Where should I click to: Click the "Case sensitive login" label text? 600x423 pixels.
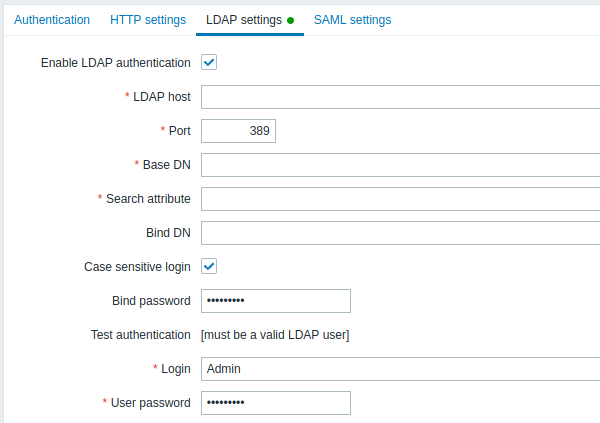pos(137,267)
